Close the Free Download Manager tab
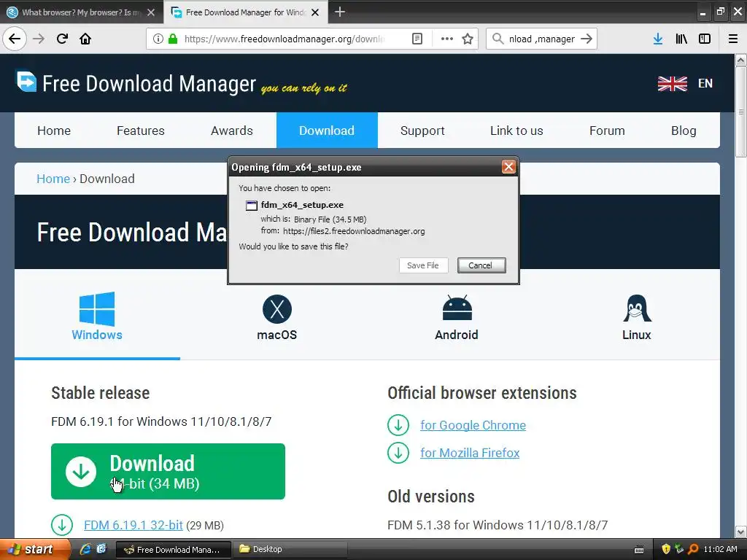Image resolution: width=747 pixels, height=560 pixels. (315, 12)
